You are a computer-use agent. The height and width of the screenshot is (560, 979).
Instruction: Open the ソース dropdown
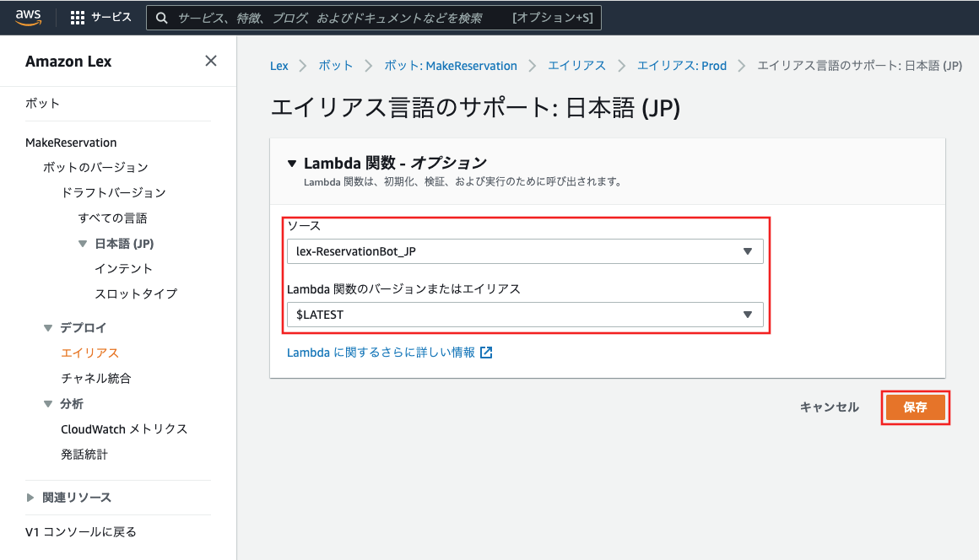(525, 251)
